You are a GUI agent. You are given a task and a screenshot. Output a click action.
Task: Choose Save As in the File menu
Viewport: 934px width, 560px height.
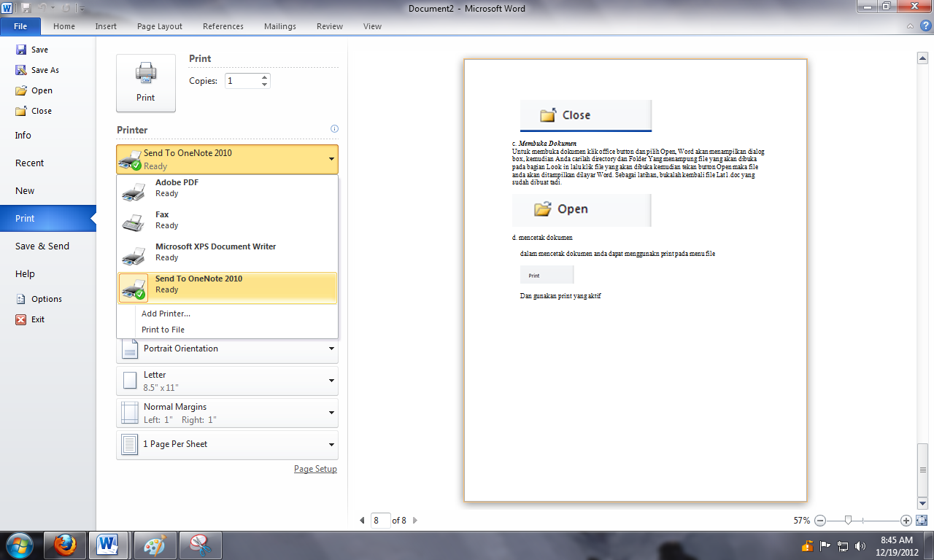[x=37, y=70]
